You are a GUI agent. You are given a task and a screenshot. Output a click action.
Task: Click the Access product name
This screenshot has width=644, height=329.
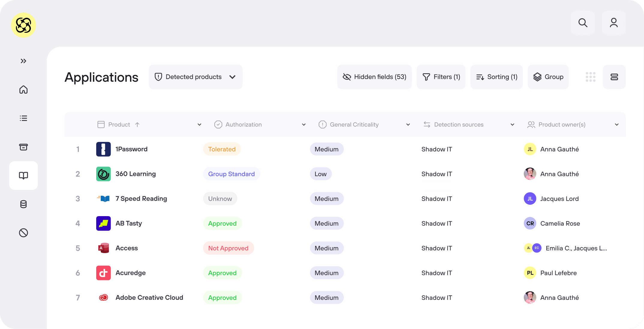coord(127,248)
